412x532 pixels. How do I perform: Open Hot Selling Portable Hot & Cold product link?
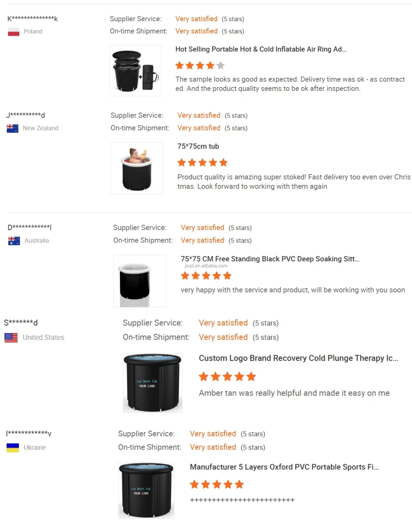coord(261,49)
